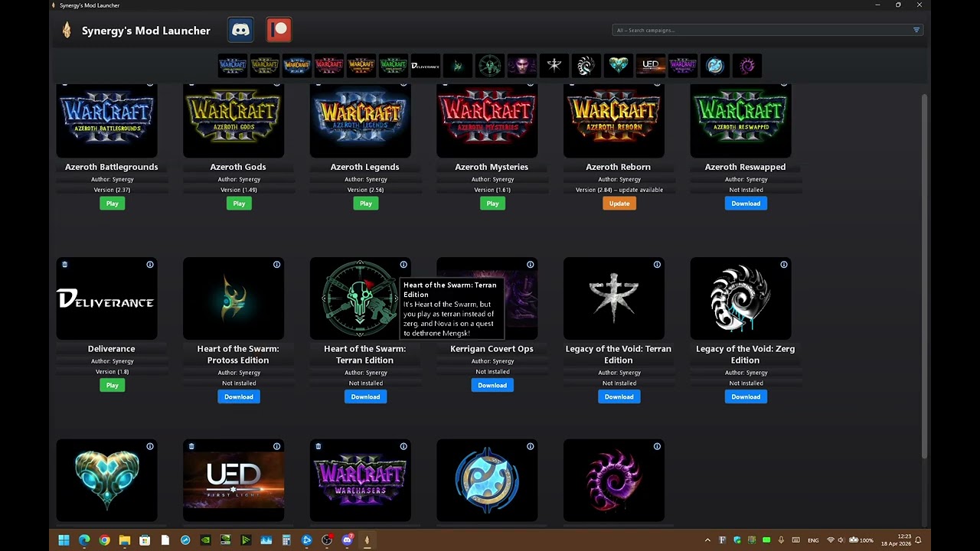Open UED First Light card thumbnail

click(234, 481)
